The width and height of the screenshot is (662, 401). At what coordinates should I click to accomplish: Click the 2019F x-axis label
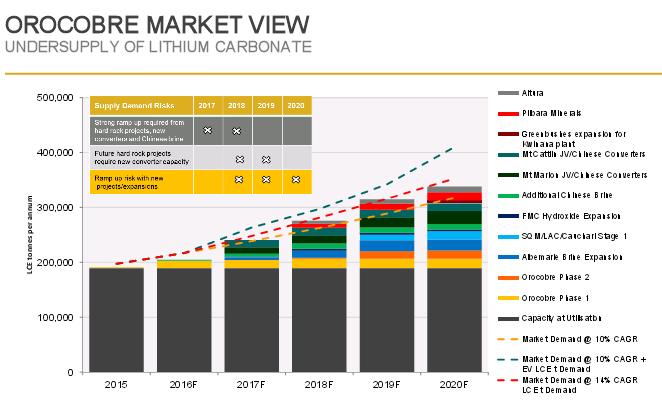[386, 385]
